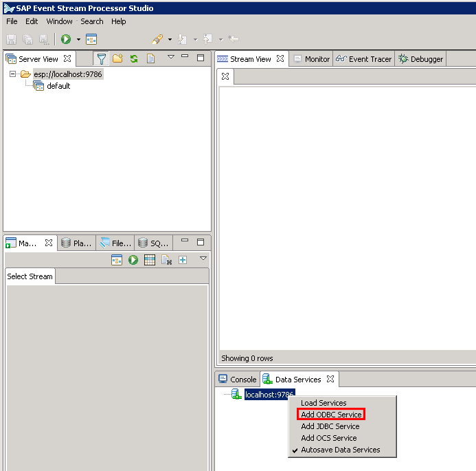Viewport: 476px width, 471px height.
Task: Click the green play icon in Manual Input panel
Action: click(x=133, y=260)
